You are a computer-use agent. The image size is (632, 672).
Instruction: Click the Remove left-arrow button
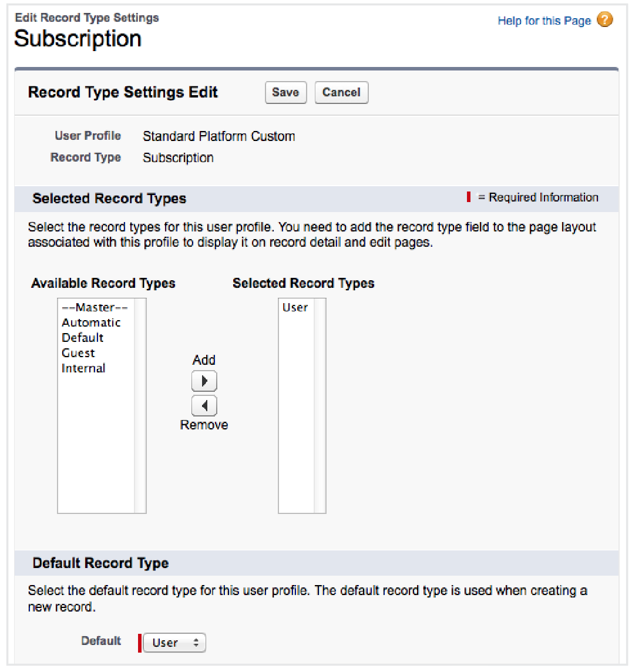click(204, 406)
